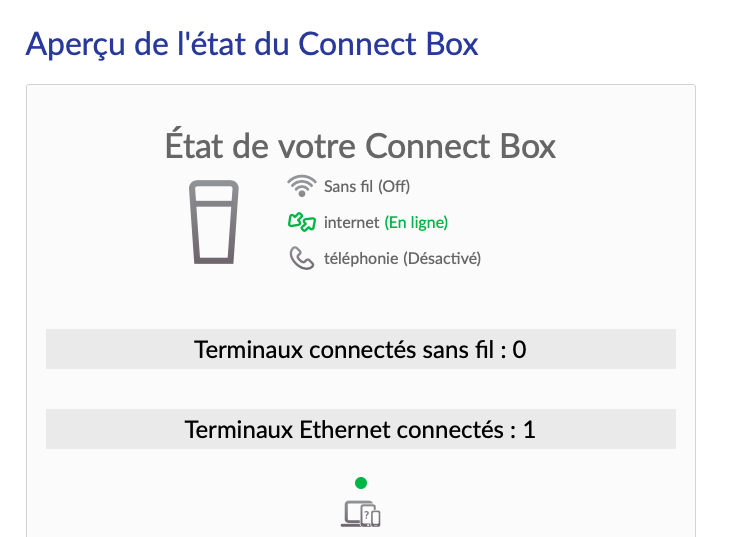The image size is (730, 537).
Task: Click the wireless terminal count "0"
Action: (520, 349)
